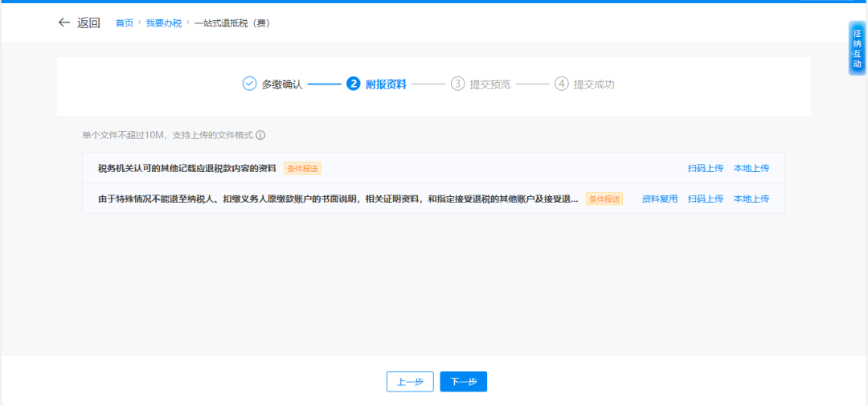
Task: Select the 附报资料 step label
Action: (386, 84)
